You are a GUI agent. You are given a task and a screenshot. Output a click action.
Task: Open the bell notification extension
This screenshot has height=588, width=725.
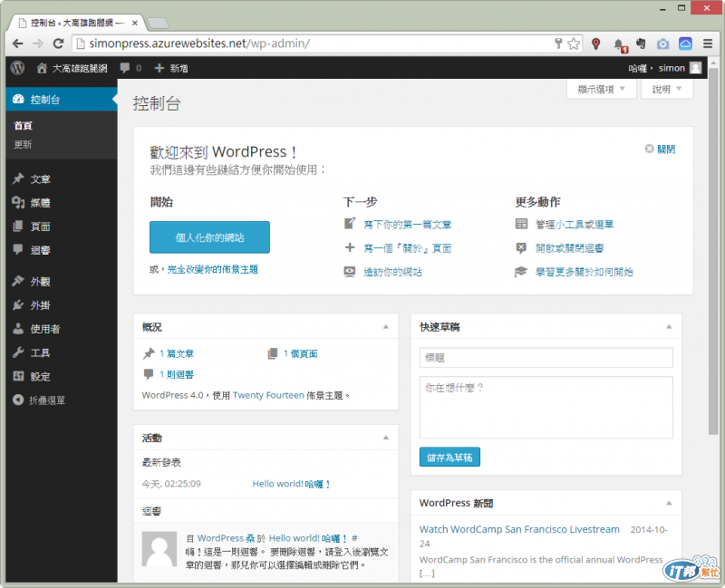[x=620, y=44]
